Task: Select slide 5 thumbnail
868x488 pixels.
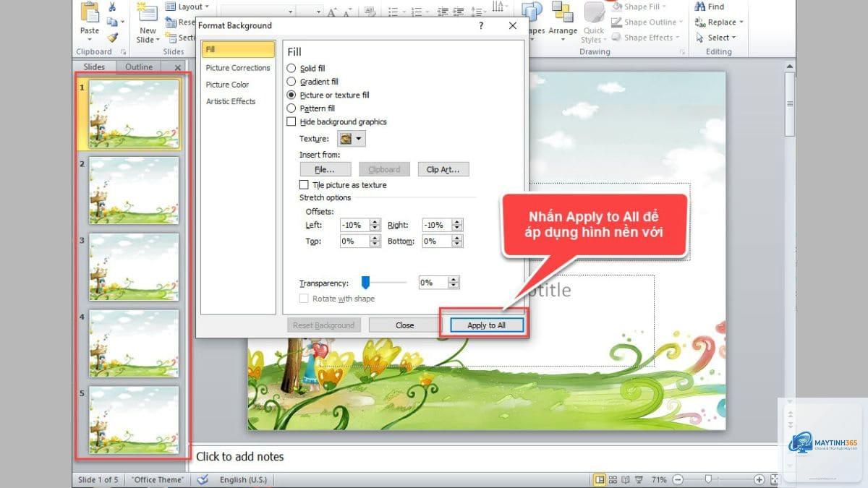Action: [134, 420]
